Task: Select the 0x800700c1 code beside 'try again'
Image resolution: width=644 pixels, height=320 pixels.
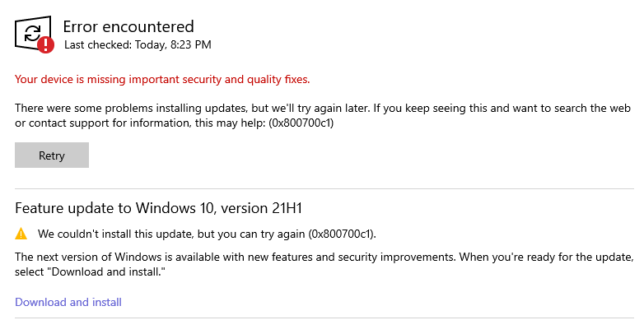Action: coord(342,234)
